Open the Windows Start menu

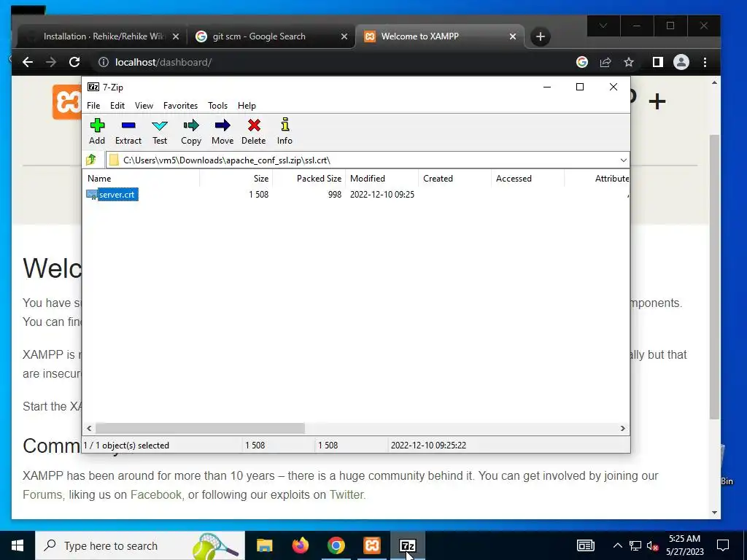tap(18, 545)
